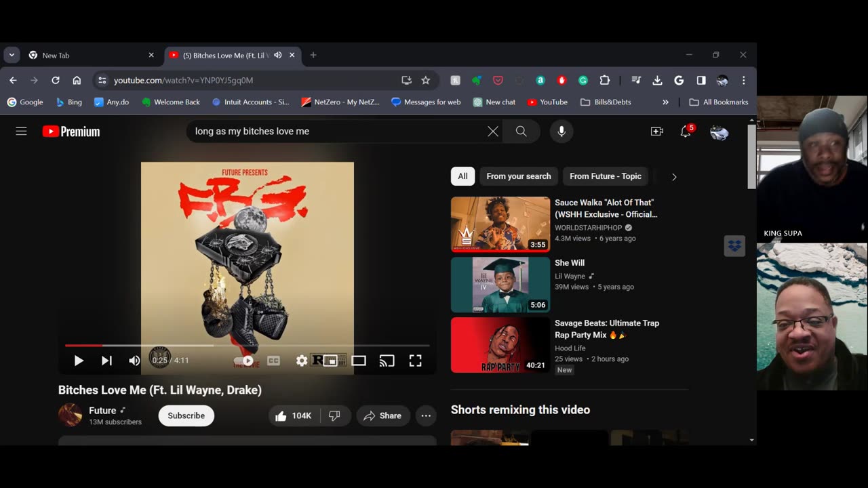Open Hood Life channel link
This screenshot has width=868, height=488.
tap(570, 348)
